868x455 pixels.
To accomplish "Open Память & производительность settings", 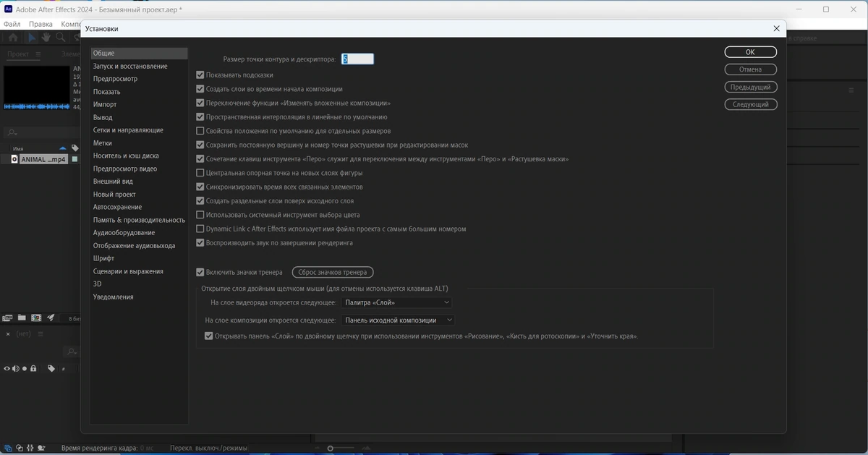I will click(x=139, y=220).
